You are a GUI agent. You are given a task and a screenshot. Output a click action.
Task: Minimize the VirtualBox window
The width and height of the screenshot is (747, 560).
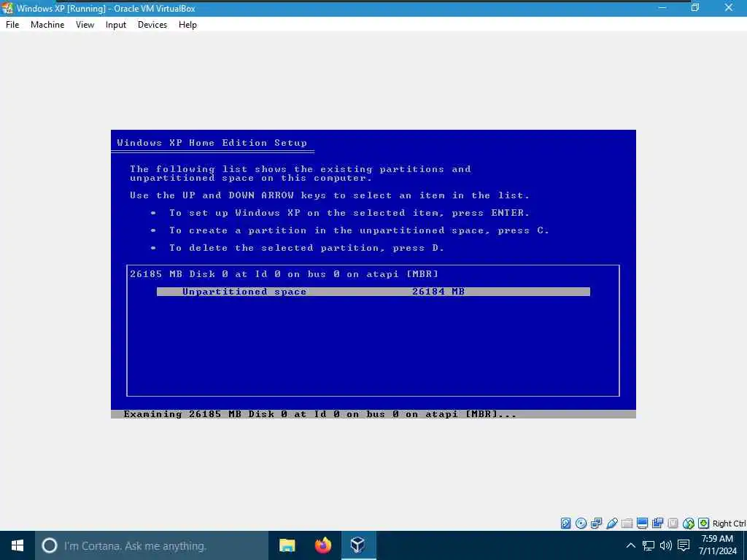(662, 7)
